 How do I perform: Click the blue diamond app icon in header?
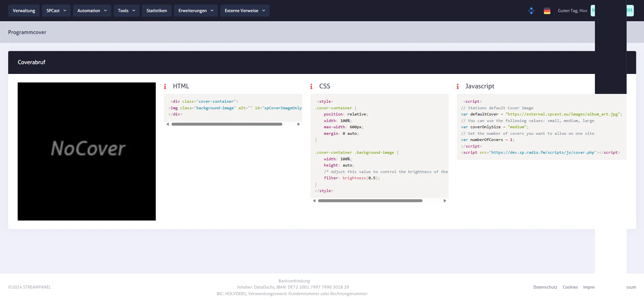pyautogui.click(x=531, y=11)
